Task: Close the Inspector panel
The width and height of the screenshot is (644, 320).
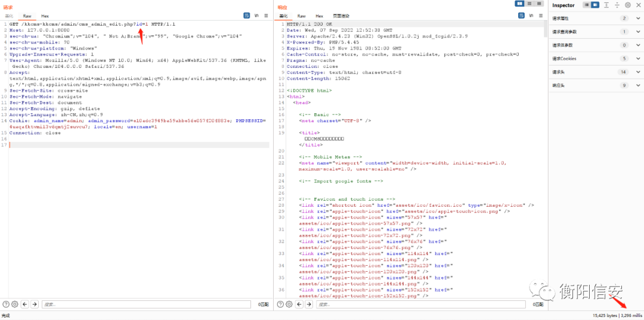Action: [x=638, y=5]
